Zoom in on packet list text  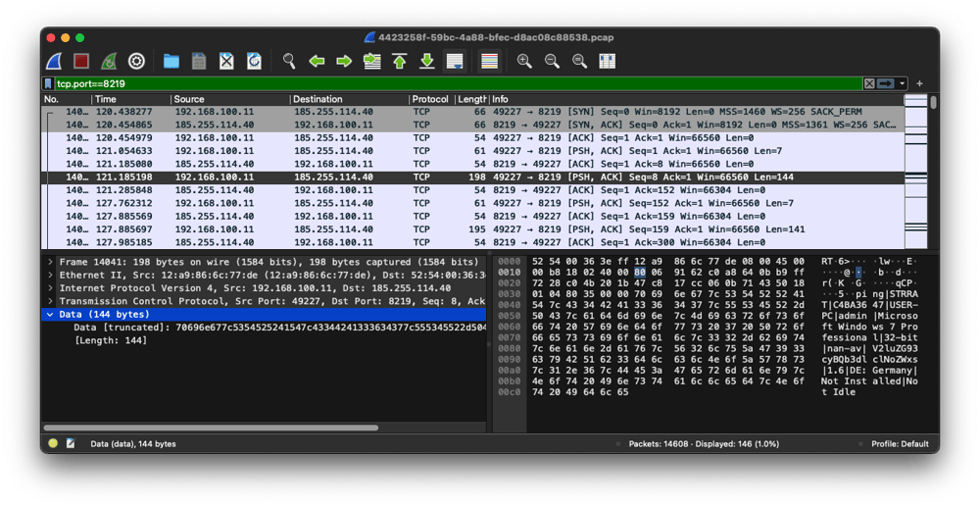[x=524, y=61]
